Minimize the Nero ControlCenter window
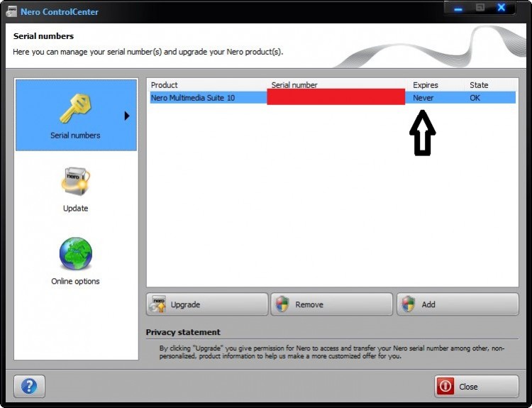The width and height of the screenshot is (532, 408). coord(458,8)
